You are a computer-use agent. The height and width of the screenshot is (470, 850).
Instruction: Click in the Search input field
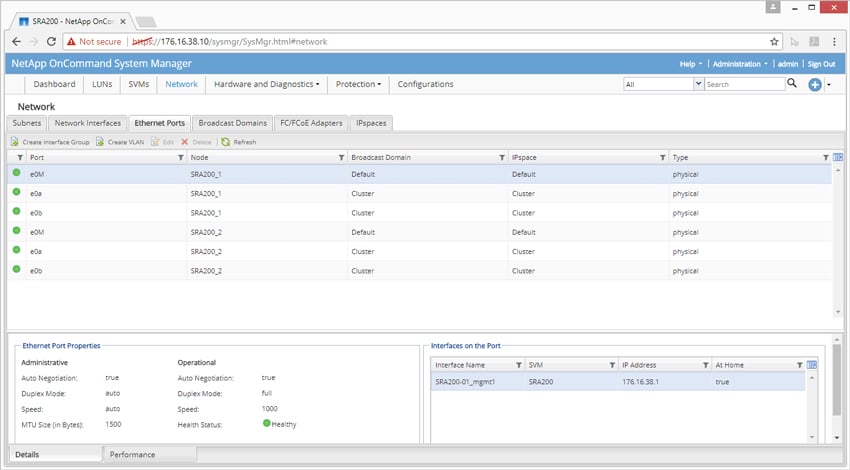pos(745,84)
